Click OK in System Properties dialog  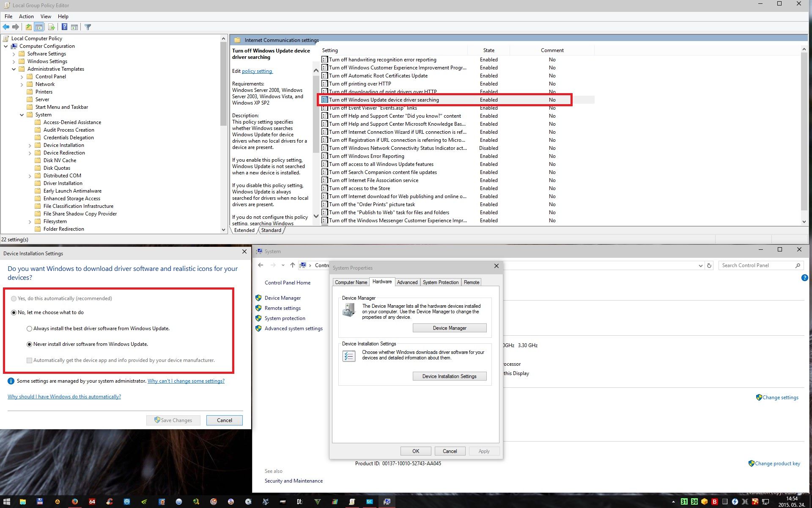(416, 451)
